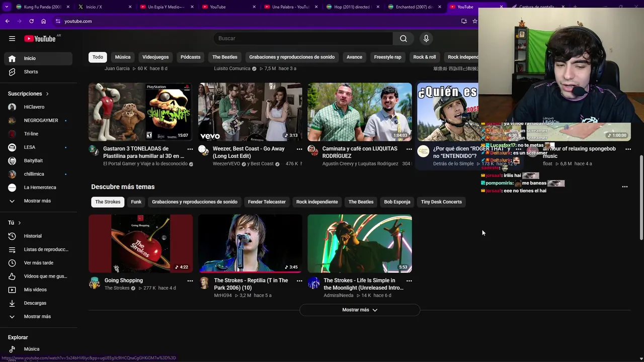
Task: Click the Inicio sidebar item
Action: click(38, 58)
